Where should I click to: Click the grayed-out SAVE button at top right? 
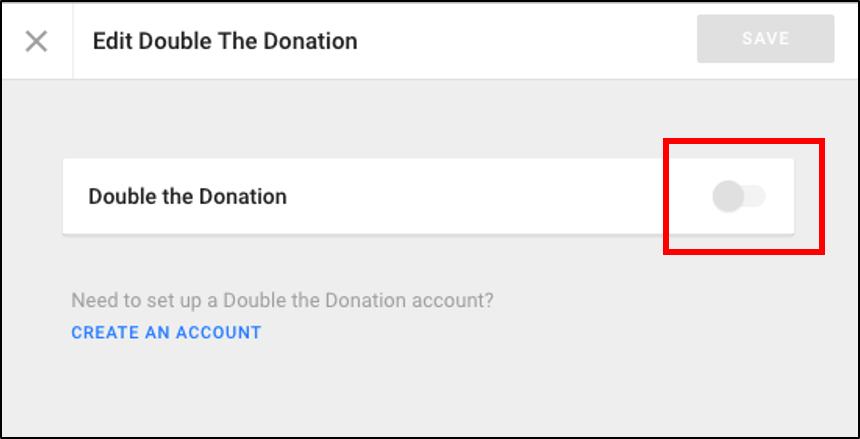(765, 40)
